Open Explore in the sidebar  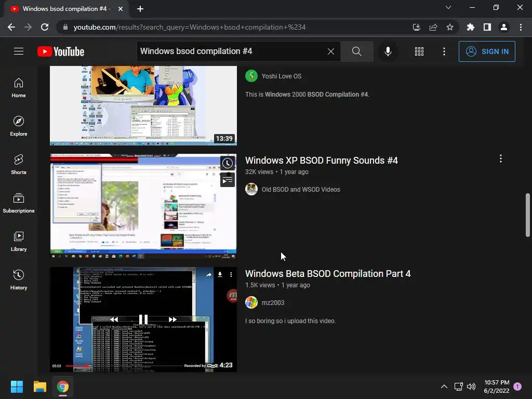click(19, 126)
